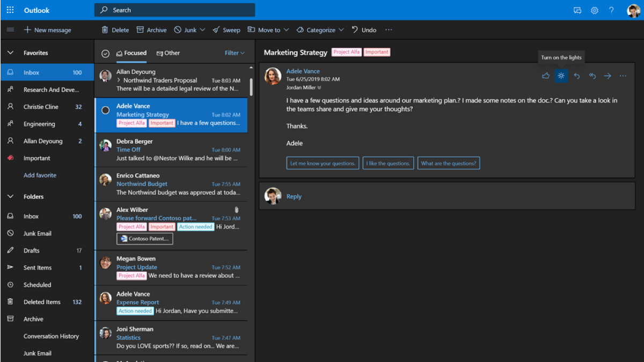
Task: Select Inbox under Folders
Action: click(x=47, y=216)
